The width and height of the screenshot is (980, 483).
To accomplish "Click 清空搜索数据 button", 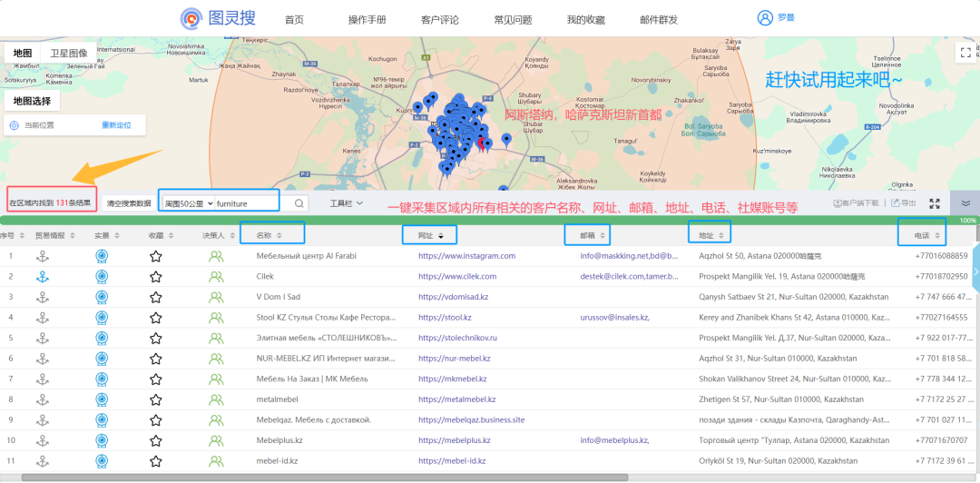I will point(129,203).
